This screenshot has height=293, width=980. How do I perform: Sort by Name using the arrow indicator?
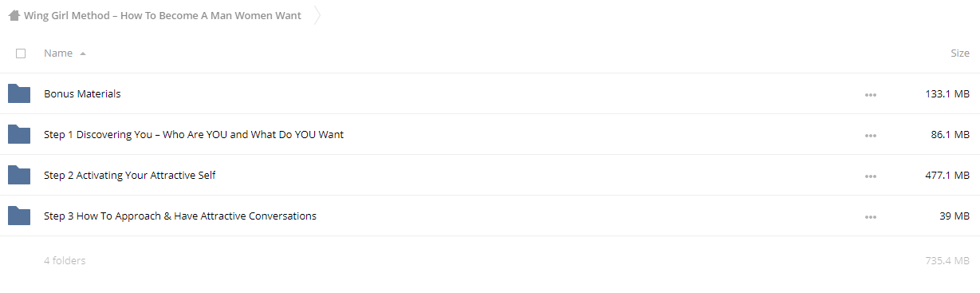tap(83, 53)
